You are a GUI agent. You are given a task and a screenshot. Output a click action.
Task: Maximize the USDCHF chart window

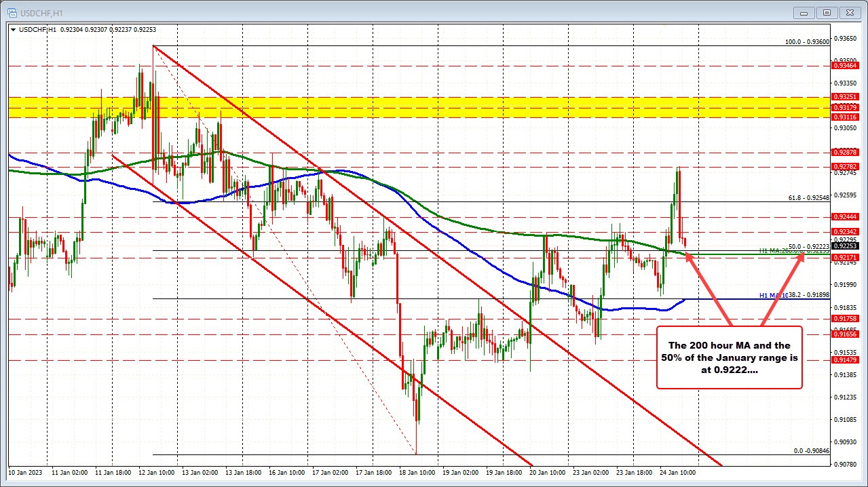tap(827, 12)
